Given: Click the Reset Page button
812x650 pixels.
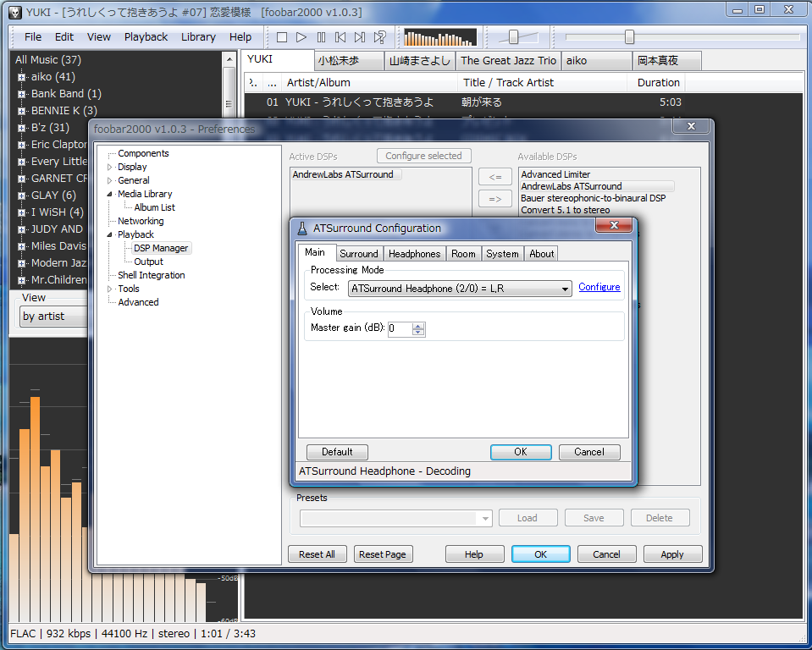Looking at the screenshot, I should pos(383,554).
